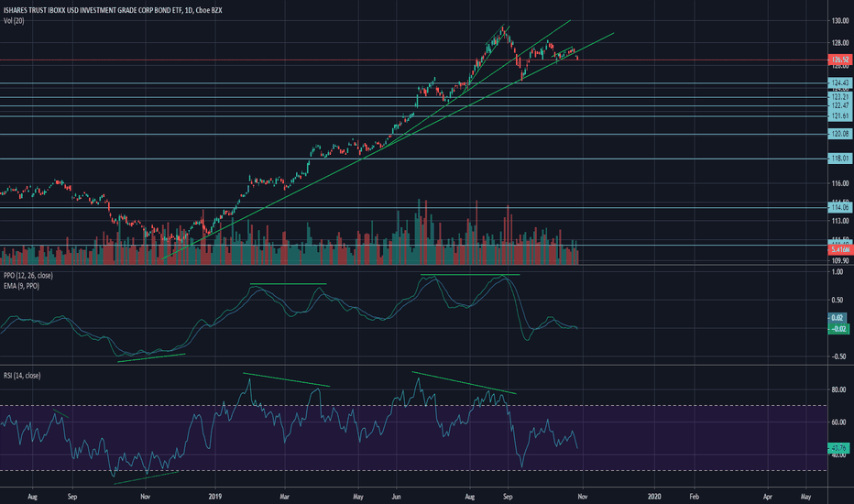Click the Nov label after Sep 2018

click(145, 497)
